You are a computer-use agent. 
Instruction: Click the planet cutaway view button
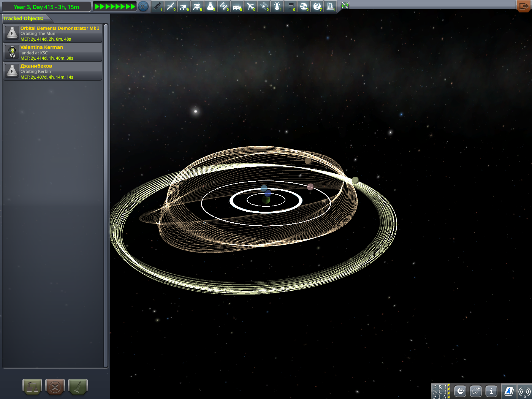pyautogui.click(x=460, y=391)
